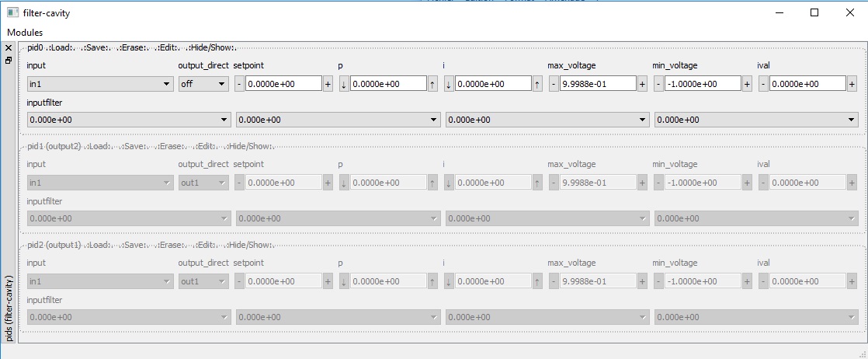Decrease pid0 min_voltage with minus button
This screenshot has height=359, width=868.
coord(658,84)
